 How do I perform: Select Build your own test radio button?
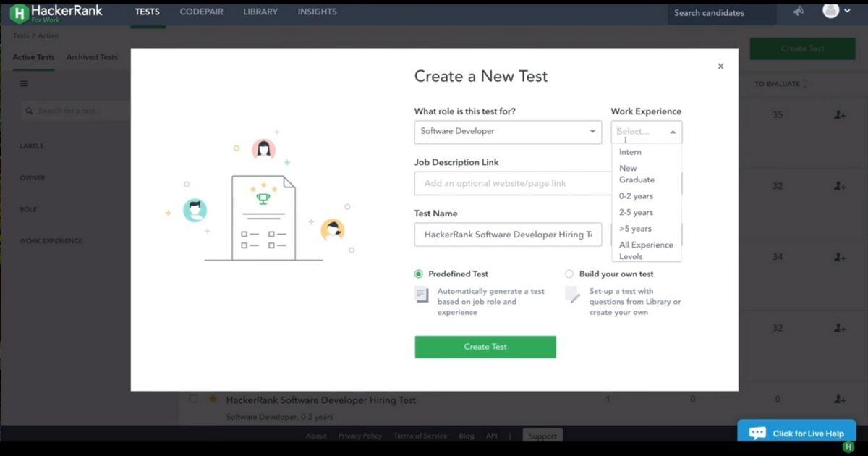tap(569, 274)
